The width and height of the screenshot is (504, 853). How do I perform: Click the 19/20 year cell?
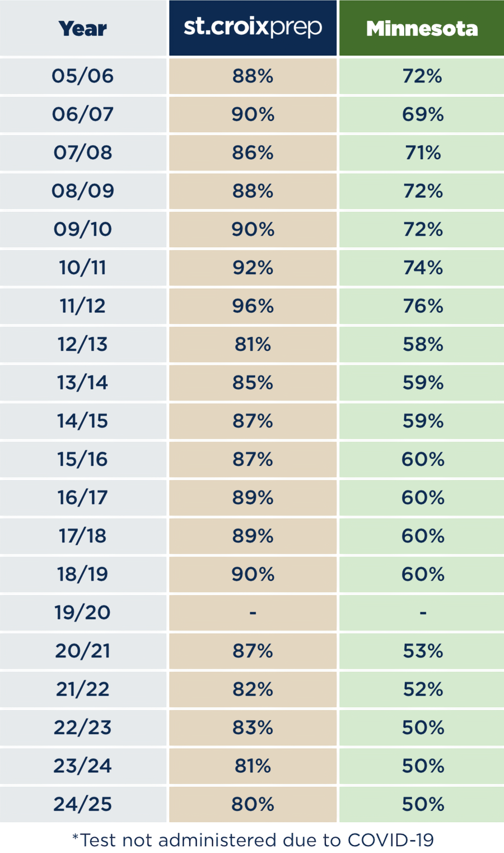click(x=83, y=613)
